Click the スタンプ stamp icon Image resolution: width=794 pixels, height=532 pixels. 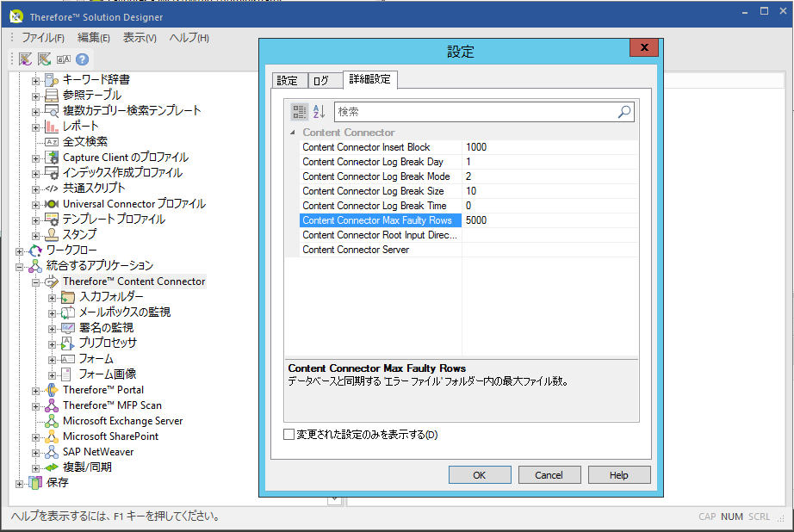coord(52,234)
